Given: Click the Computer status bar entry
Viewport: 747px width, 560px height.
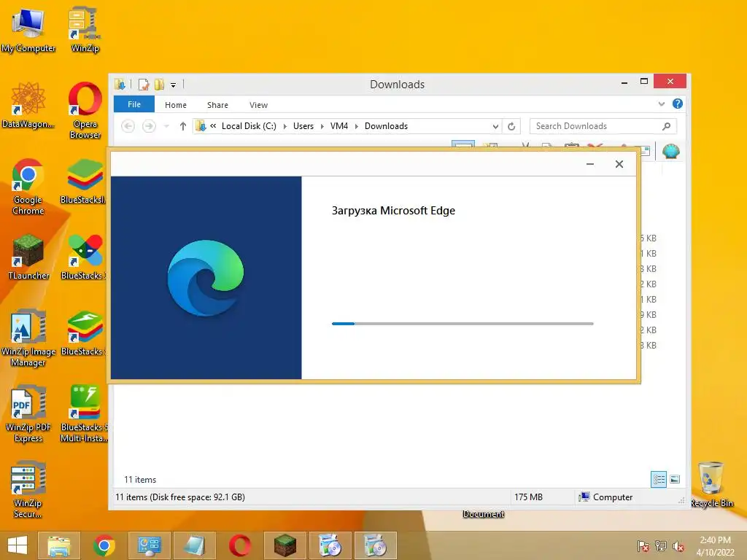Looking at the screenshot, I should pos(605,497).
